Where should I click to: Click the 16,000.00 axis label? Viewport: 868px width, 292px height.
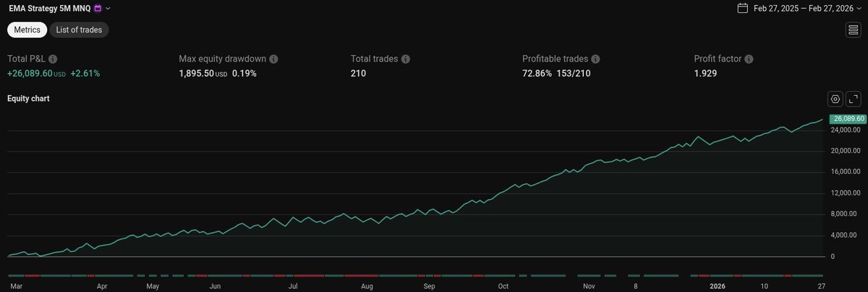(846, 172)
